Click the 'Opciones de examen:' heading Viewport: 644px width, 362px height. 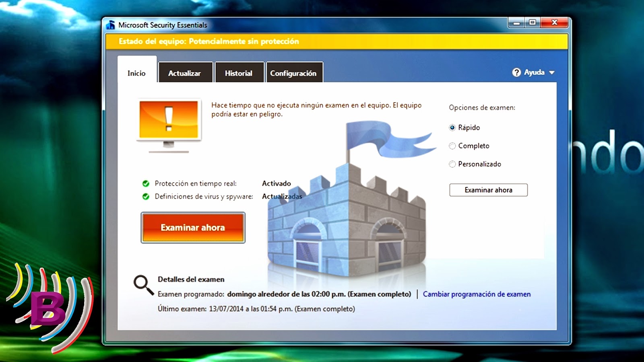[x=482, y=107]
